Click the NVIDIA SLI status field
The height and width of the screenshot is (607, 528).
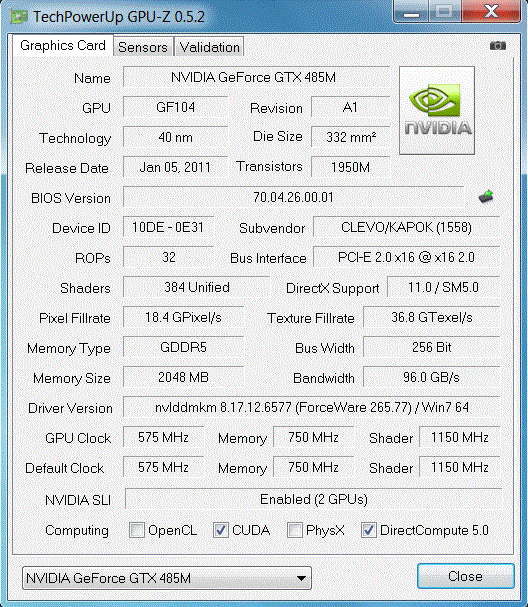[x=313, y=499]
